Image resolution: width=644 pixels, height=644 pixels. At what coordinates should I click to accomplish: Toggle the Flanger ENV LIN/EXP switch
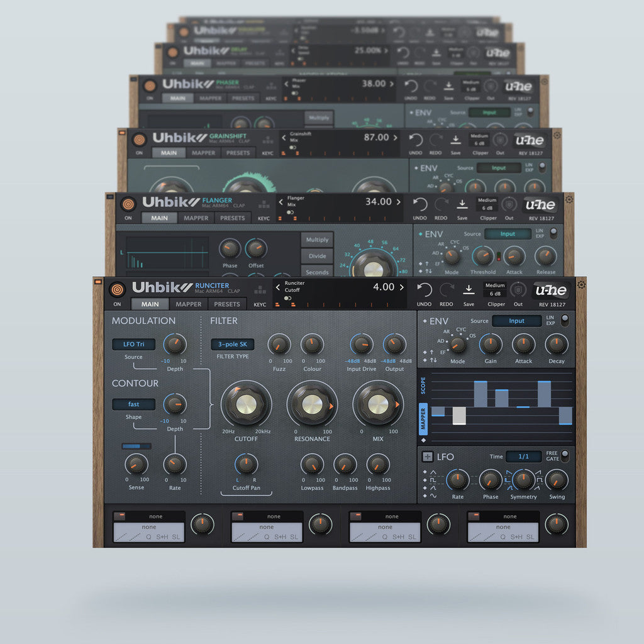click(x=553, y=233)
